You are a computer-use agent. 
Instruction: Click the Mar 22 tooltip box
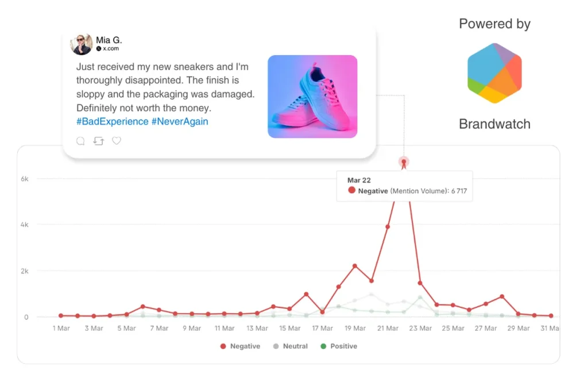point(404,186)
